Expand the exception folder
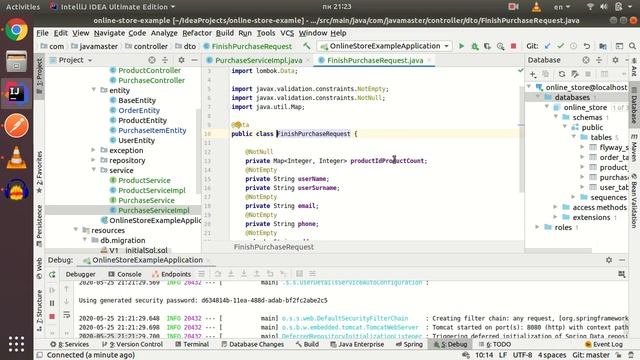 [x=93, y=150]
